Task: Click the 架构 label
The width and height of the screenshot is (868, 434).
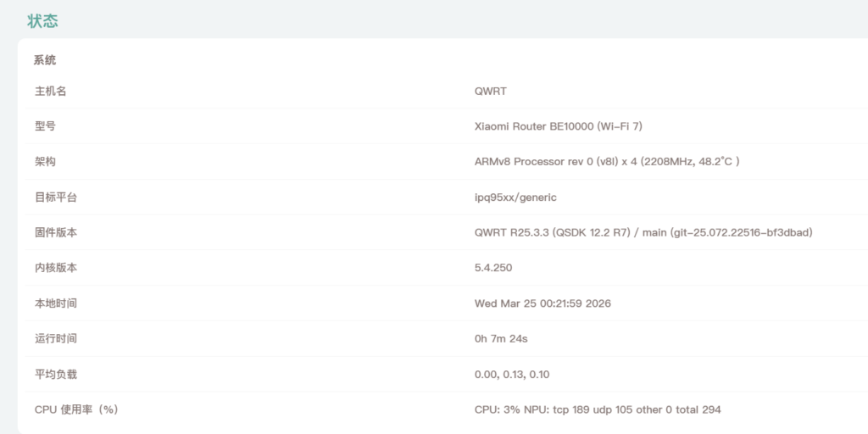Action: [45, 162]
